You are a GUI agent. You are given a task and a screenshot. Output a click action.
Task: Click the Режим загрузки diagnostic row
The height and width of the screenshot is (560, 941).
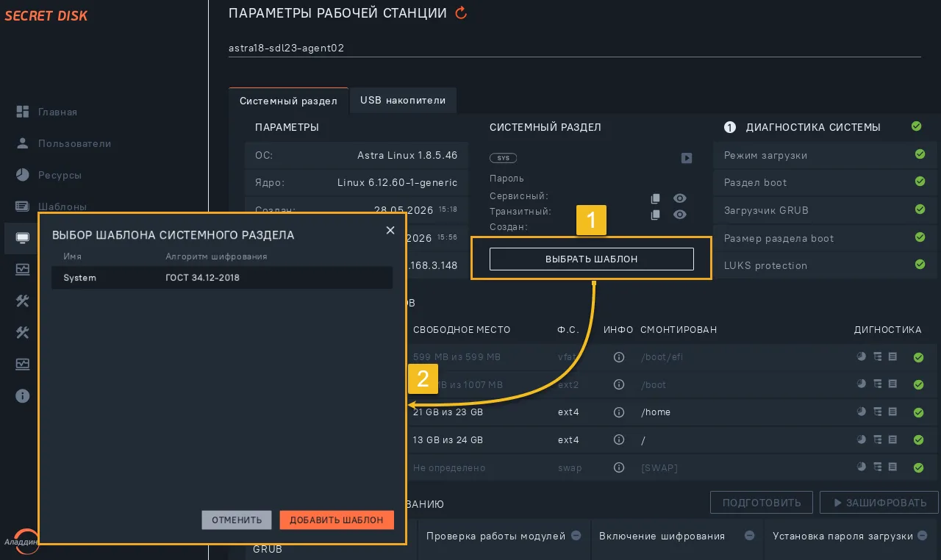pyautogui.click(x=825, y=155)
